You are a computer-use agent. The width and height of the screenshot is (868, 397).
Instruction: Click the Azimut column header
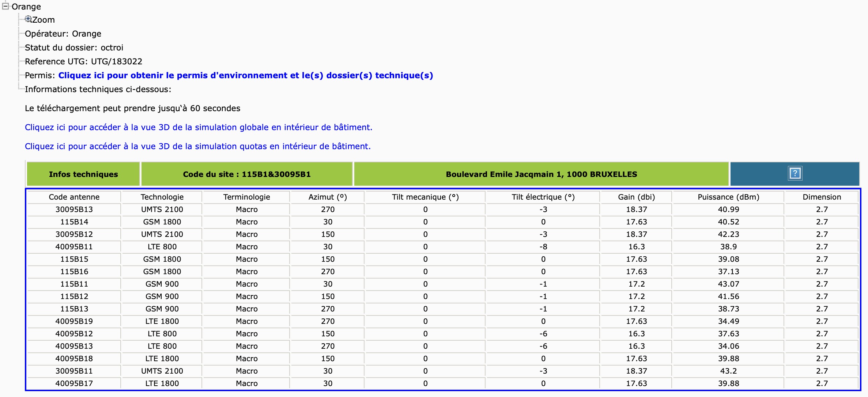coord(328,197)
